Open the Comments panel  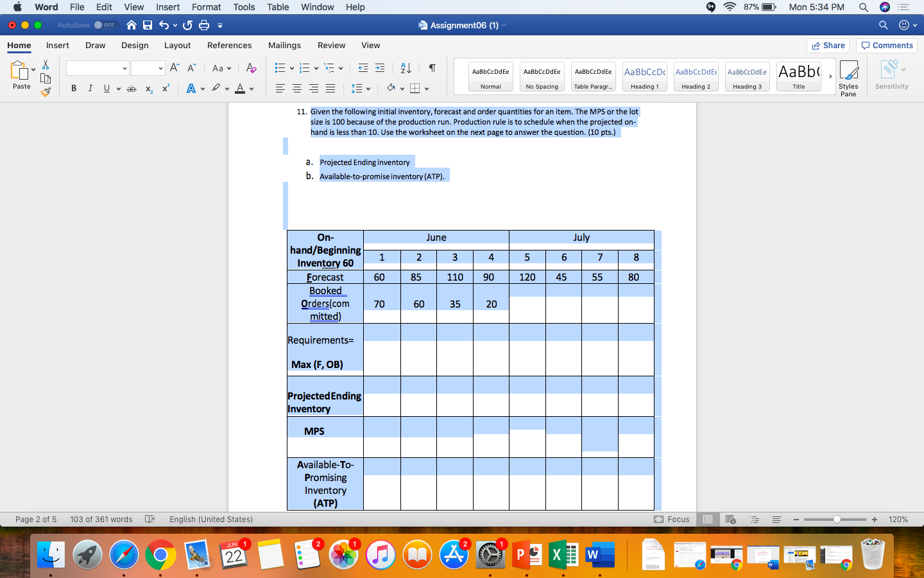pos(886,45)
